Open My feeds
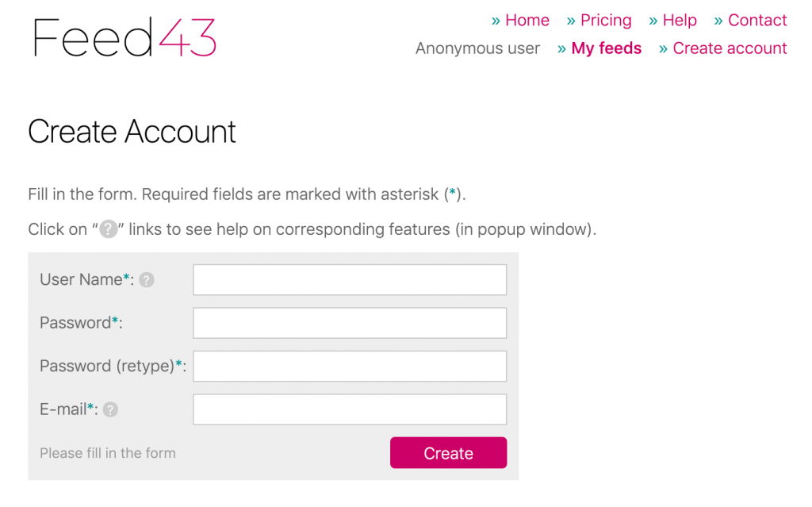The image size is (812, 507). click(607, 48)
